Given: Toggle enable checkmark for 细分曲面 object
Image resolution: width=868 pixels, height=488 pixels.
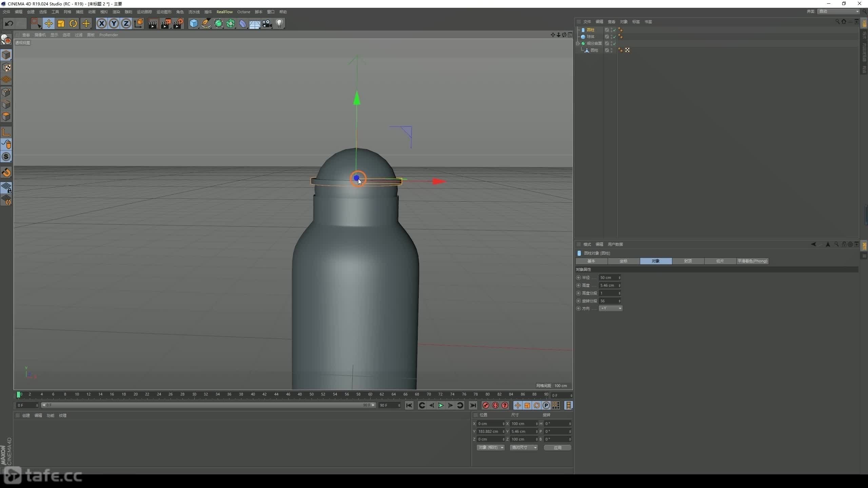Looking at the screenshot, I should coord(614,44).
